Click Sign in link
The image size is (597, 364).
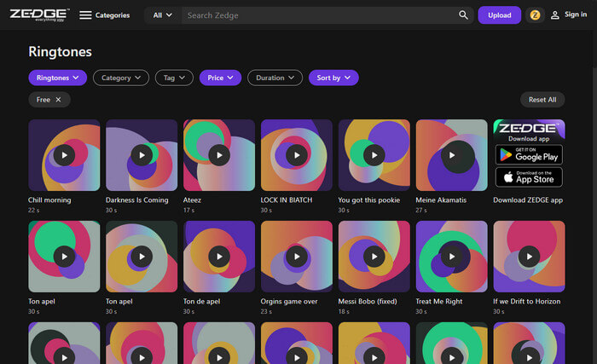pyautogui.click(x=569, y=15)
